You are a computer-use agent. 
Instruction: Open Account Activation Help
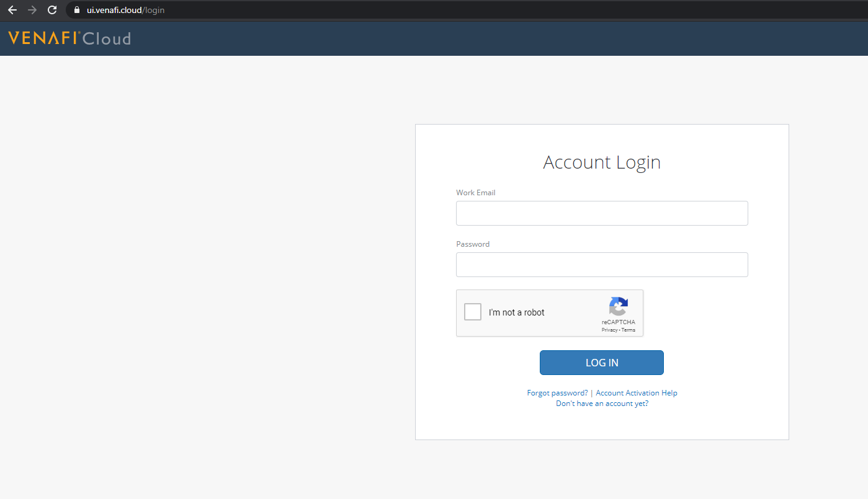point(636,392)
